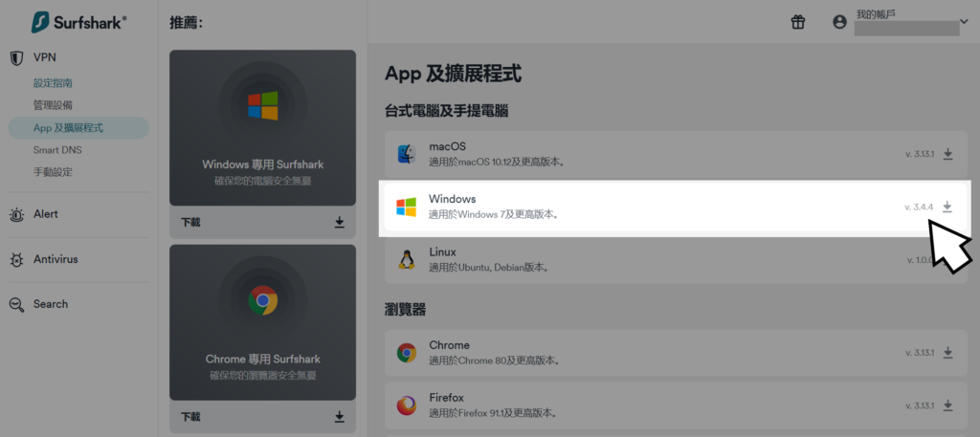Click 我的帳戶 label
The width and height of the screenshot is (980, 437).
coord(876,13)
